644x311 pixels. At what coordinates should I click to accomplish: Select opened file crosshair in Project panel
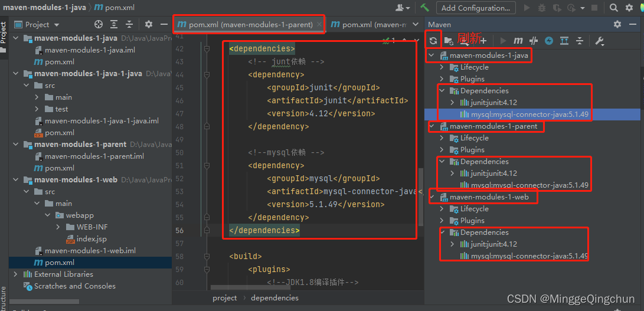click(x=98, y=25)
